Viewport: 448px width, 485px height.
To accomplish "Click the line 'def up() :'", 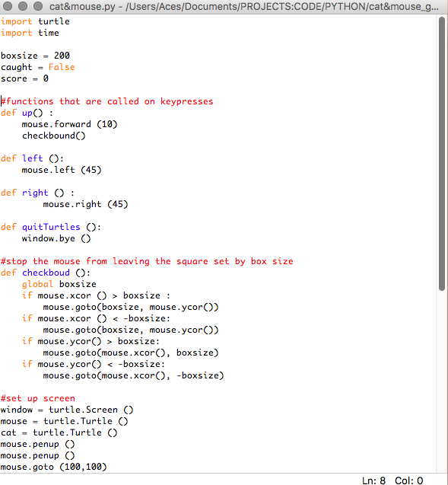I will (x=27, y=113).
